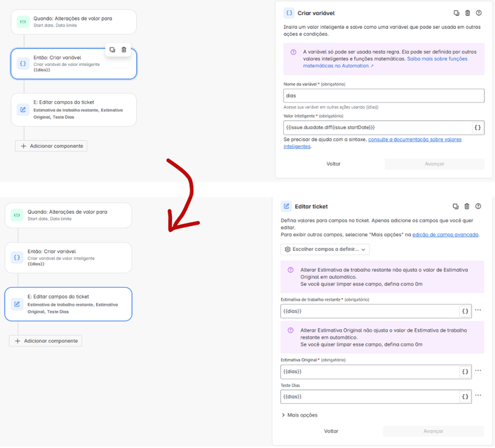Open smart value picker for Teste Dias field

[465, 396]
